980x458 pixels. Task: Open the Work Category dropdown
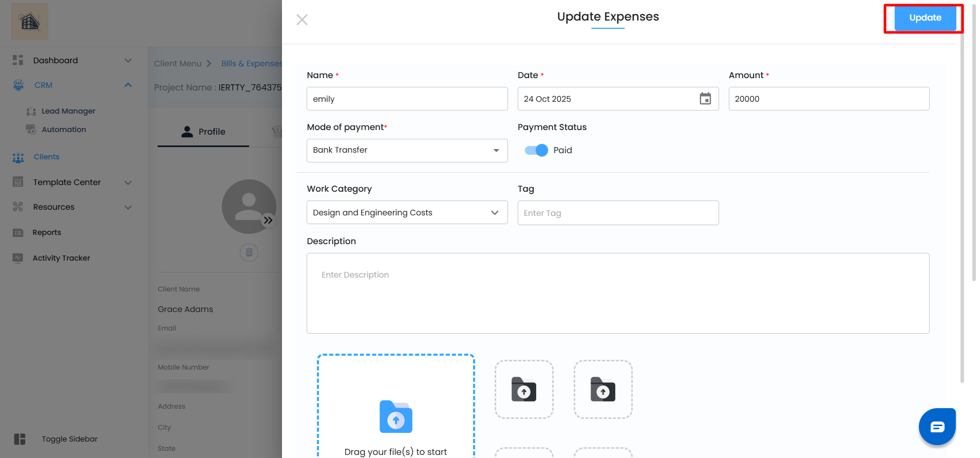point(407,213)
